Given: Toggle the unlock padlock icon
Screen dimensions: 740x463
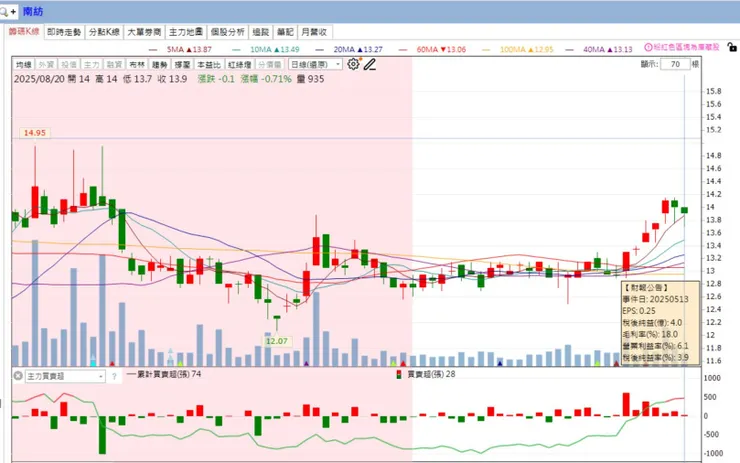Looking at the screenshot, I should pos(732,47).
